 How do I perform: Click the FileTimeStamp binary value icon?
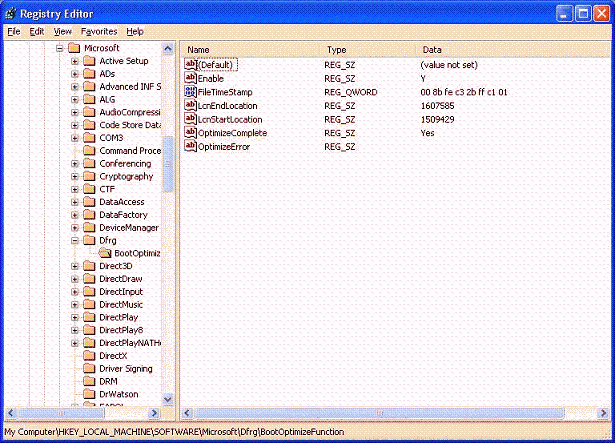pos(190,92)
